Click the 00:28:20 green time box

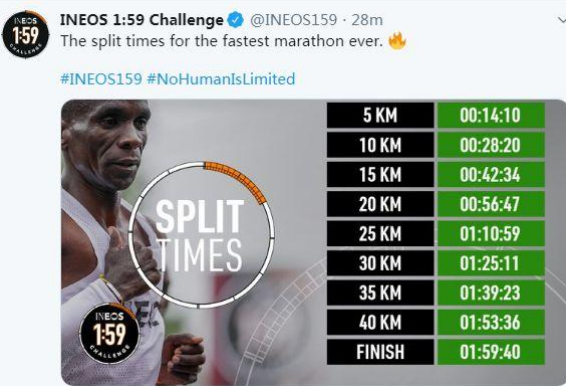(x=491, y=145)
